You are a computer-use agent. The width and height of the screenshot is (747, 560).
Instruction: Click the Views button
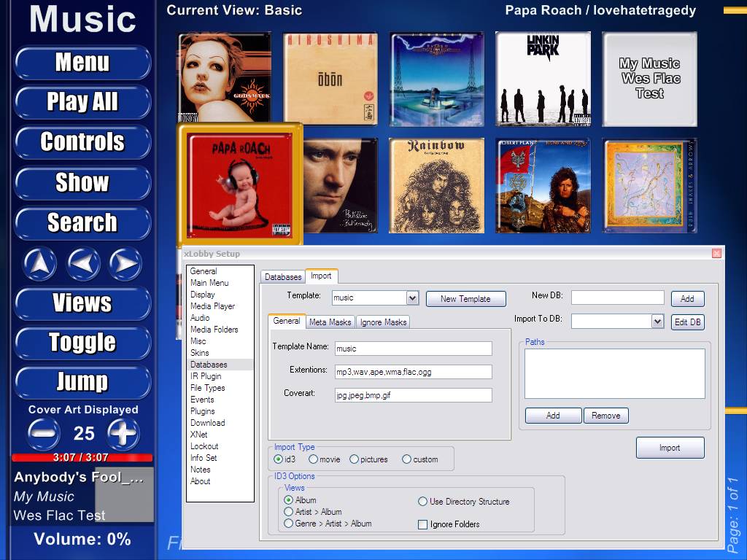[x=82, y=303]
